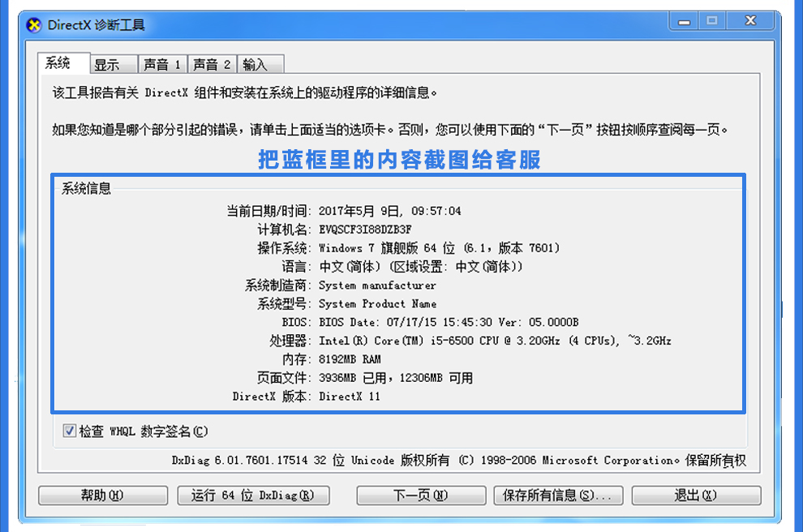The image size is (803, 532).
Task: Click the 退出(X) button
Action: click(696, 496)
